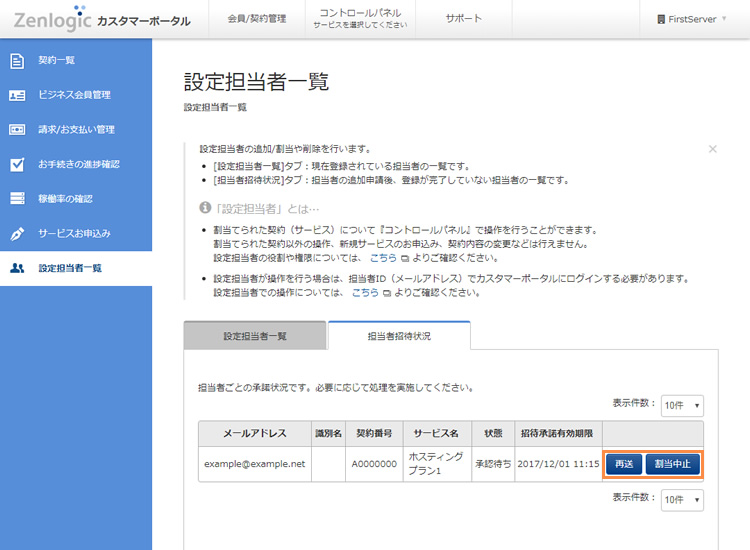Open bottom 表示件数 10件 dropdown
This screenshot has width=750, height=550.
coord(682,500)
